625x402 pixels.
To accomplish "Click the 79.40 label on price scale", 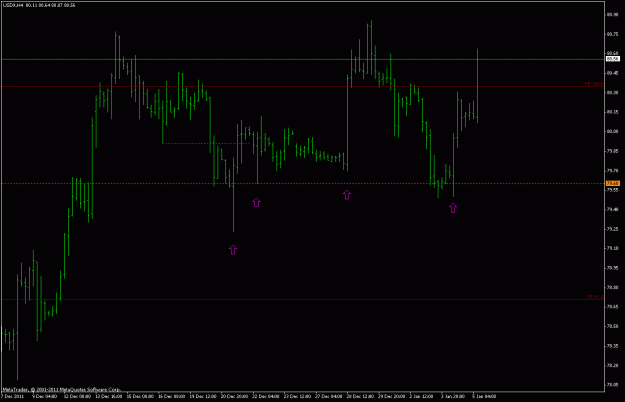I will (x=612, y=209).
